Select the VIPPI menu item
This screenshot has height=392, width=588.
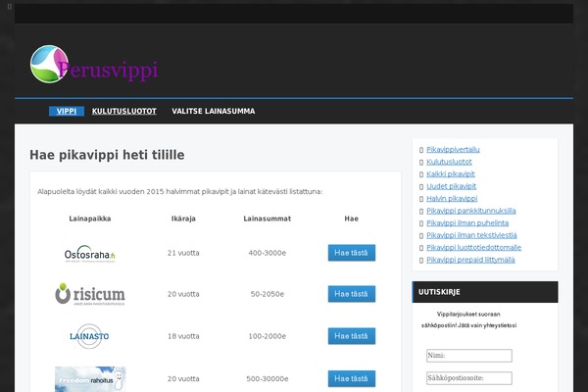(x=67, y=111)
